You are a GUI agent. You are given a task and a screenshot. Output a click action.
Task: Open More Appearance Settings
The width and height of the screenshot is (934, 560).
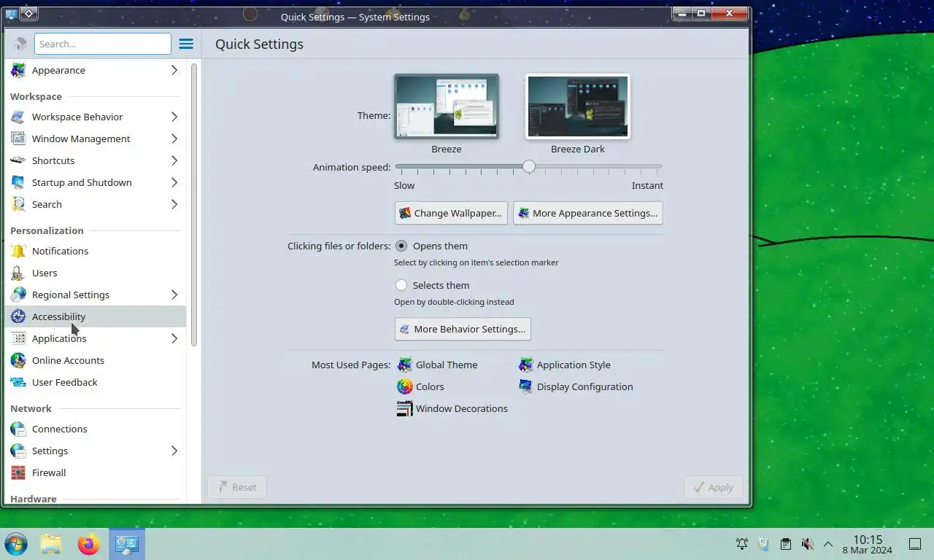click(x=588, y=213)
